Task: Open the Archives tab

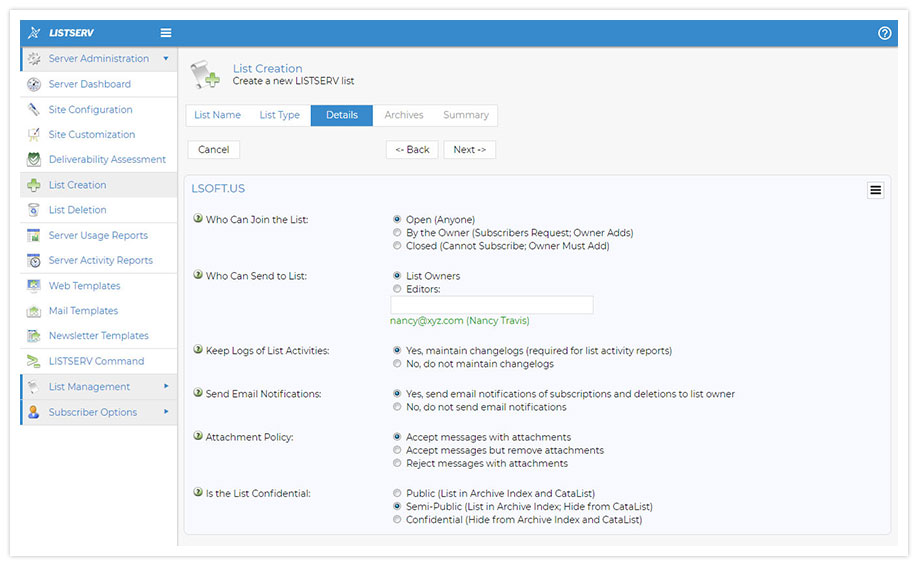Action: click(403, 115)
